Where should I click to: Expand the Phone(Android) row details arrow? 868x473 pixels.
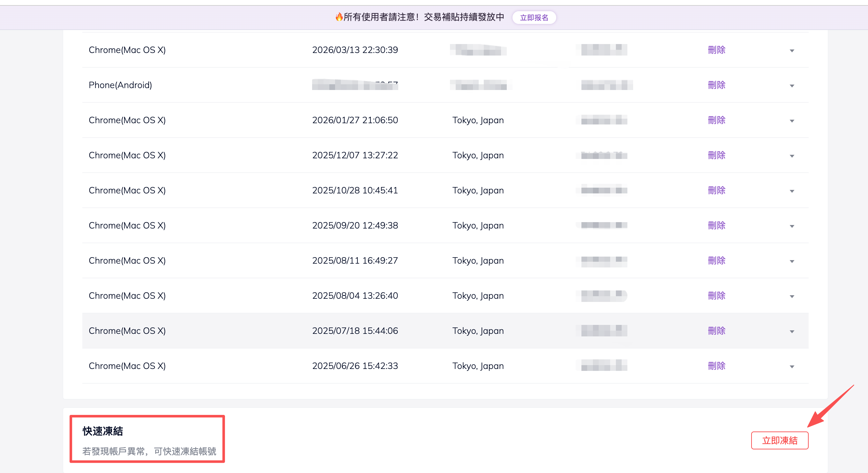pos(792,86)
